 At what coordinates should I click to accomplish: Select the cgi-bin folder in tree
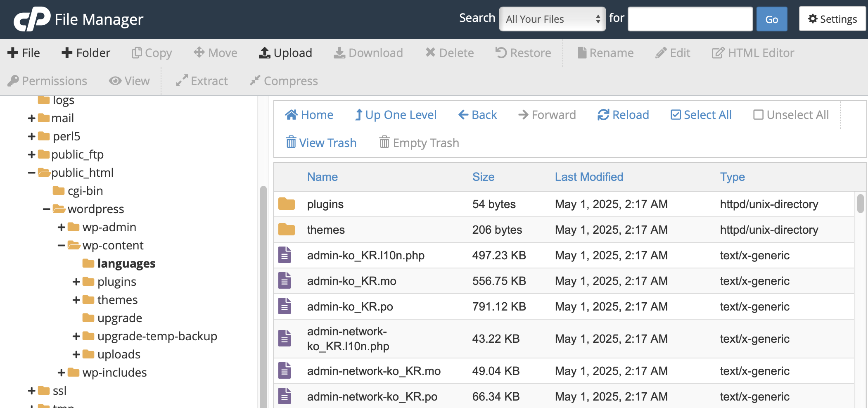pos(85,191)
